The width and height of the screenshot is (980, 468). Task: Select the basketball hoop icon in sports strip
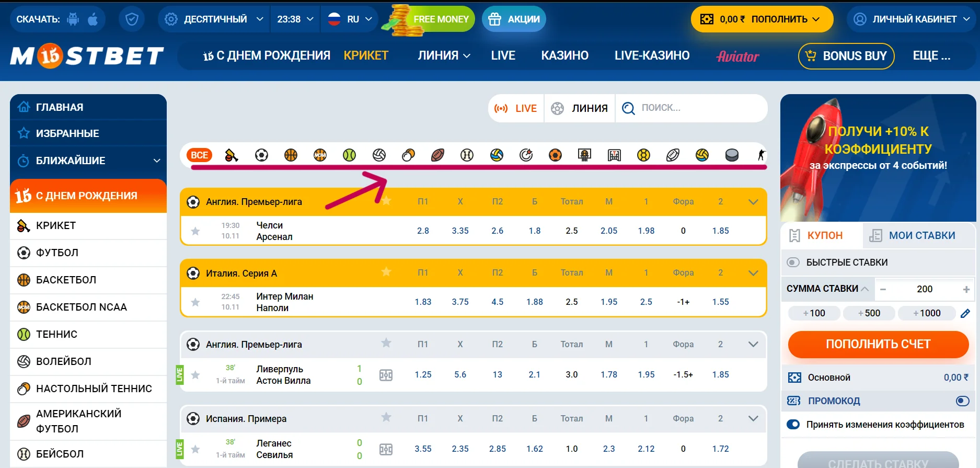click(x=584, y=155)
